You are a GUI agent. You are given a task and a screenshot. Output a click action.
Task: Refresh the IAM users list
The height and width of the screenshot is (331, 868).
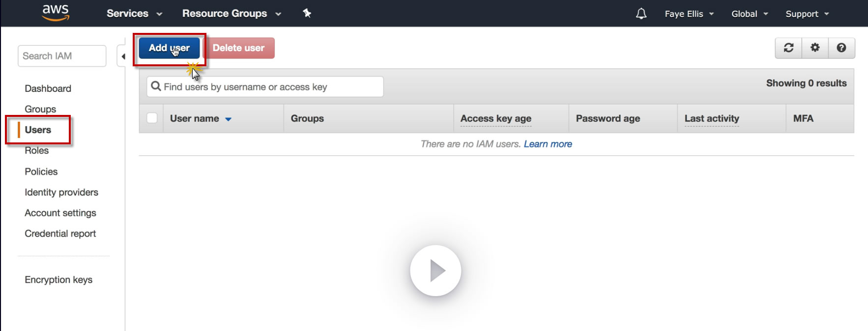(788, 48)
